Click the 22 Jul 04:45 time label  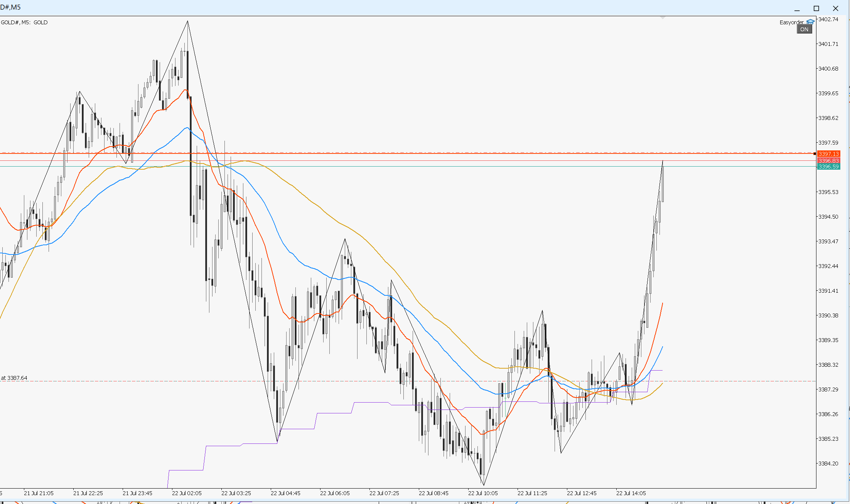tap(285, 493)
